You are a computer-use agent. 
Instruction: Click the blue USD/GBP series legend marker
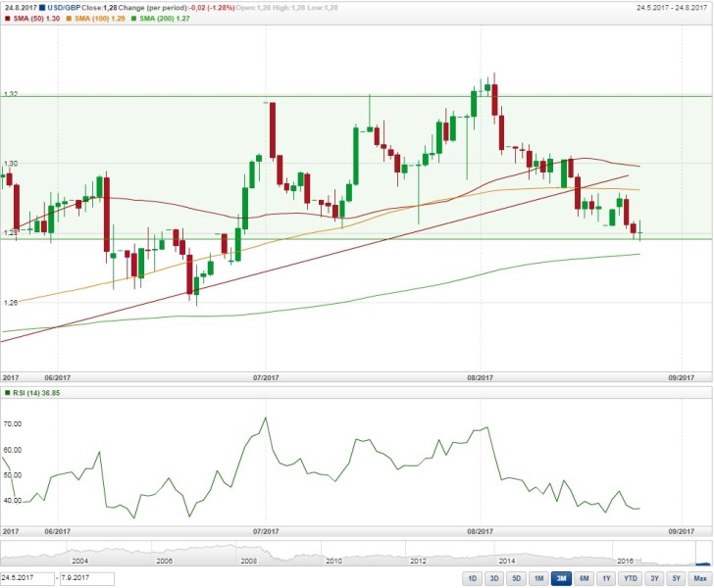tap(43, 7)
